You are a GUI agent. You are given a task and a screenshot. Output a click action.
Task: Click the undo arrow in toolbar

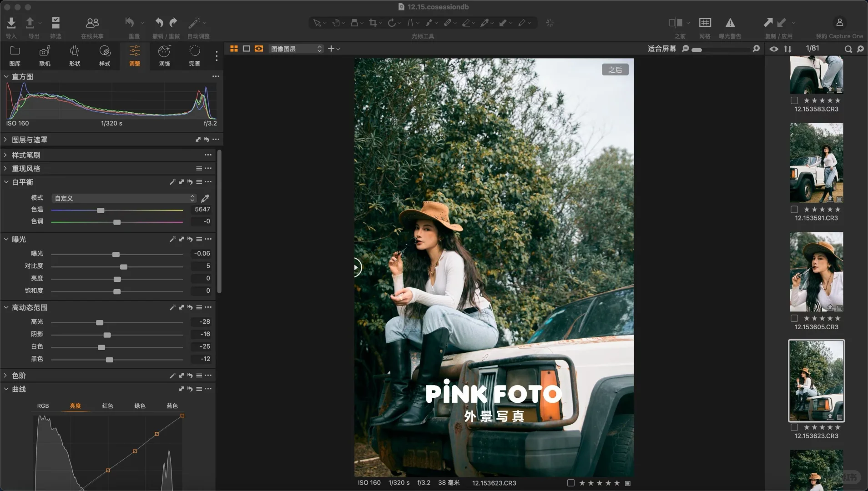click(159, 22)
